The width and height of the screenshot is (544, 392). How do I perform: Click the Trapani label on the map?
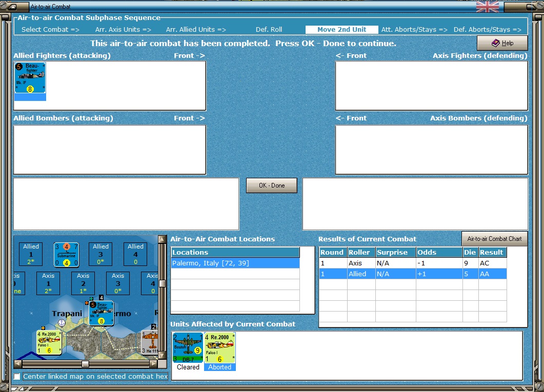coord(67,314)
